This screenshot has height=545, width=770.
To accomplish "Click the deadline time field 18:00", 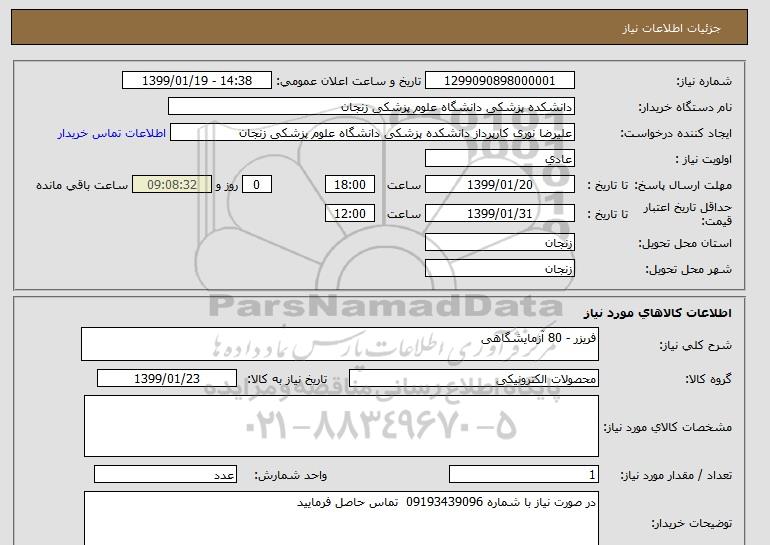I will [350, 185].
